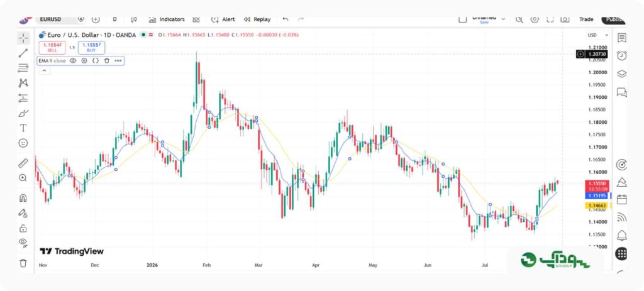The height and width of the screenshot is (291, 644).
Task: Open the D timeframe interval selector
Action: pos(114,19)
